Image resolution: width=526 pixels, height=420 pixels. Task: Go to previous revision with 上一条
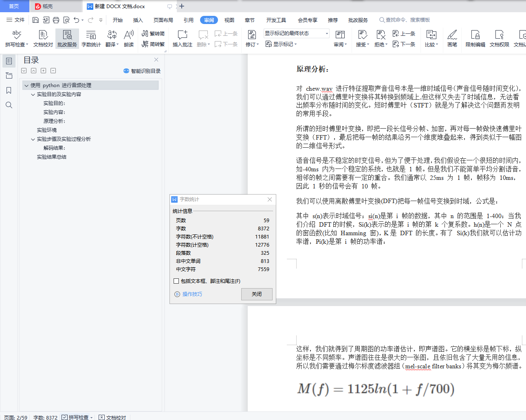[x=404, y=34]
